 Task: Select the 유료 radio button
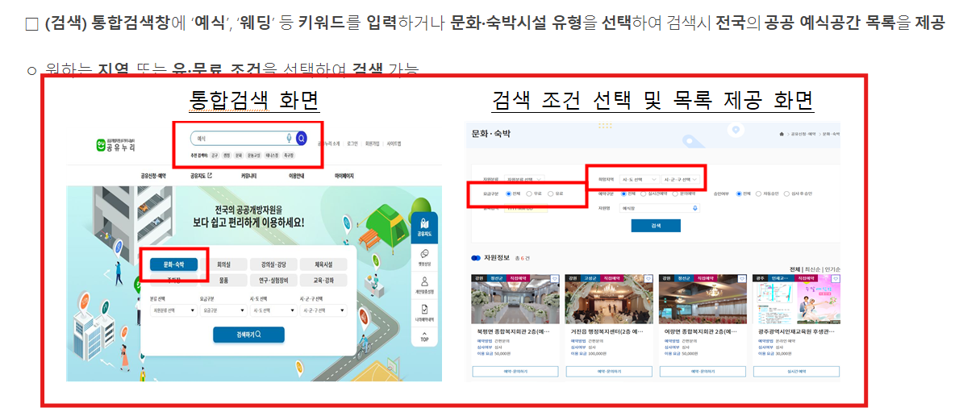point(550,194)
